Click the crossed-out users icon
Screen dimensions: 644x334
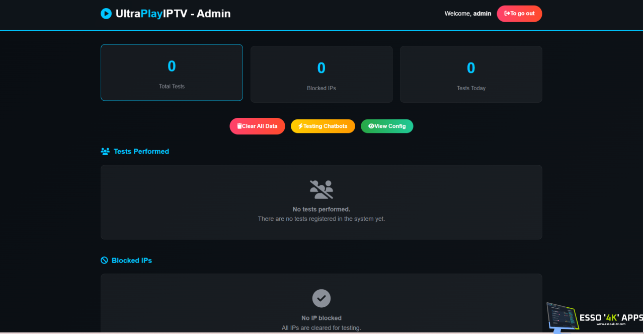321,189
